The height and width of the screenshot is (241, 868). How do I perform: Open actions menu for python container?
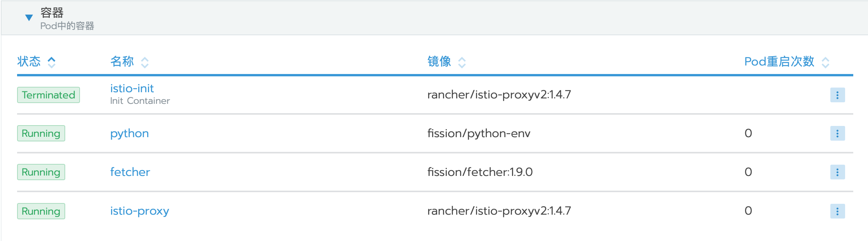pos(837,133)
